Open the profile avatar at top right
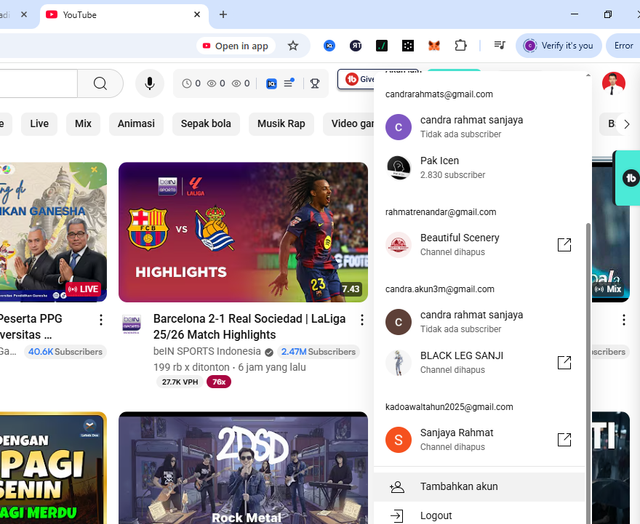Image resolution: width=640 pixels, height=524 pixels. pyautogui.click(x=613, y=83)
